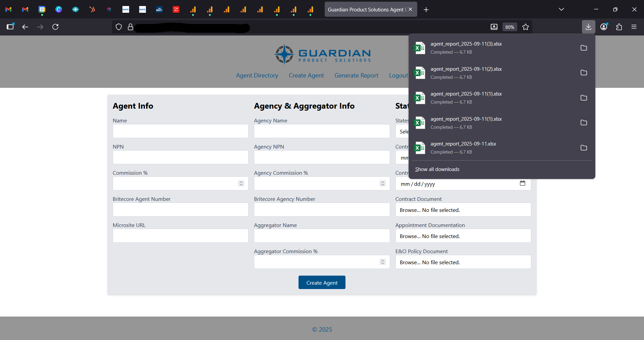Adjust Commission % spinner control
The image size is (644, 340).
[241, 183]
